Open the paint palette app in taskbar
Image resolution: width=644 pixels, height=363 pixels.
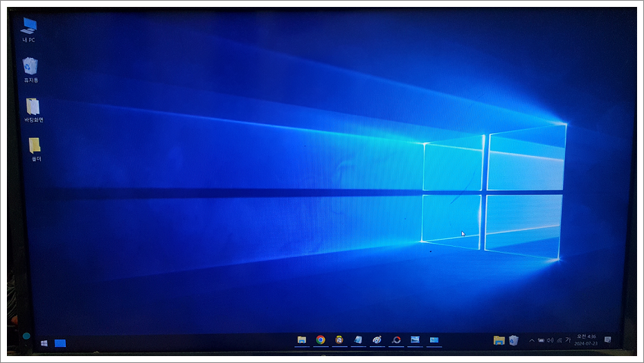[x=377, y=340]
